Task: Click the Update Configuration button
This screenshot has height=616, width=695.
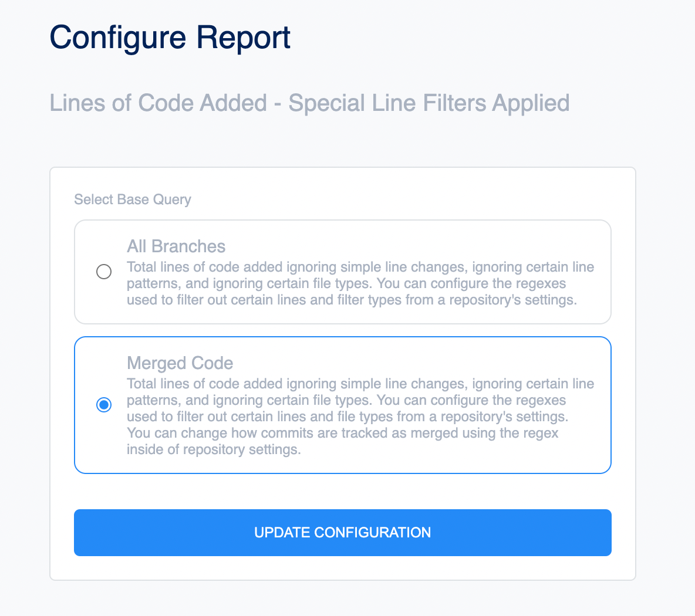Action: (x=343, y=532)
